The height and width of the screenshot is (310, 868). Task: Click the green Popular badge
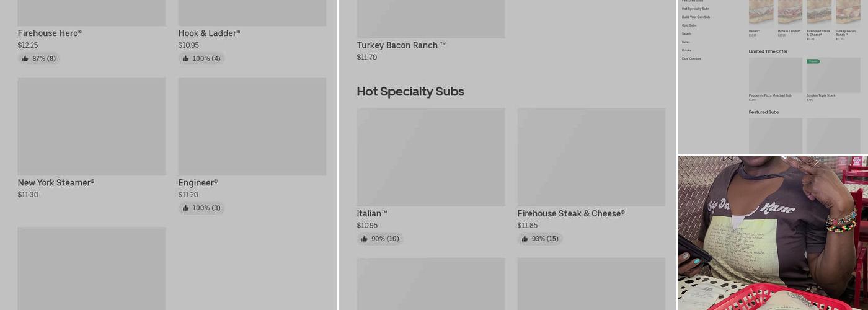(813, 61)
